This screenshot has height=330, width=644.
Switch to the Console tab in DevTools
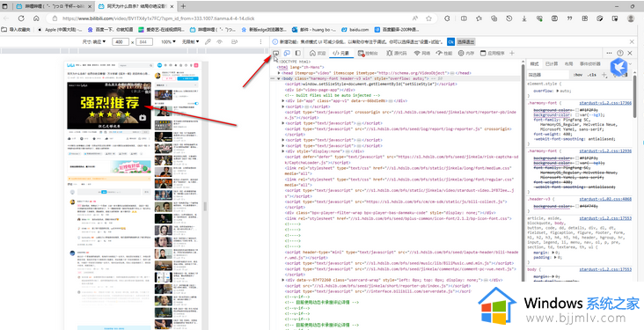pyautogui.click(x=368, y=54)
